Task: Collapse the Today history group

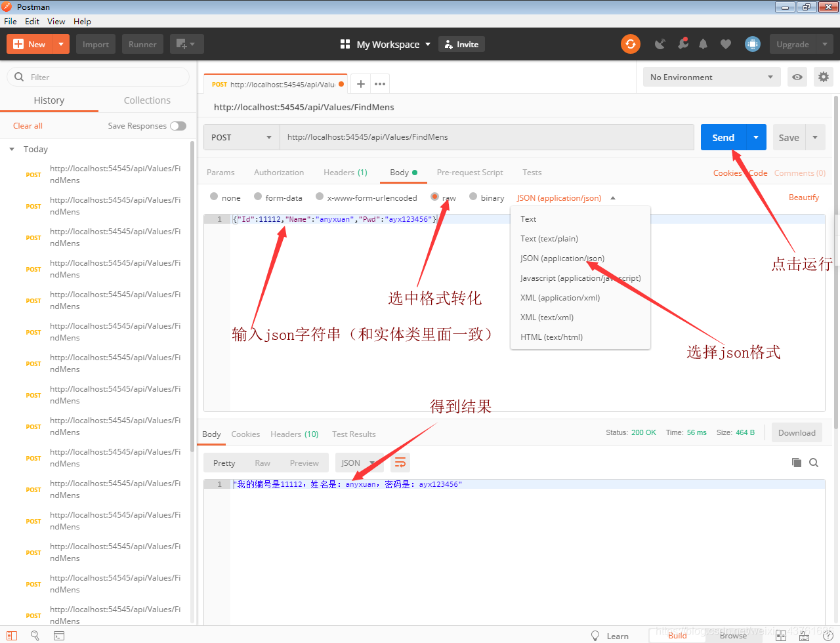Action: (x=12, y=150)
